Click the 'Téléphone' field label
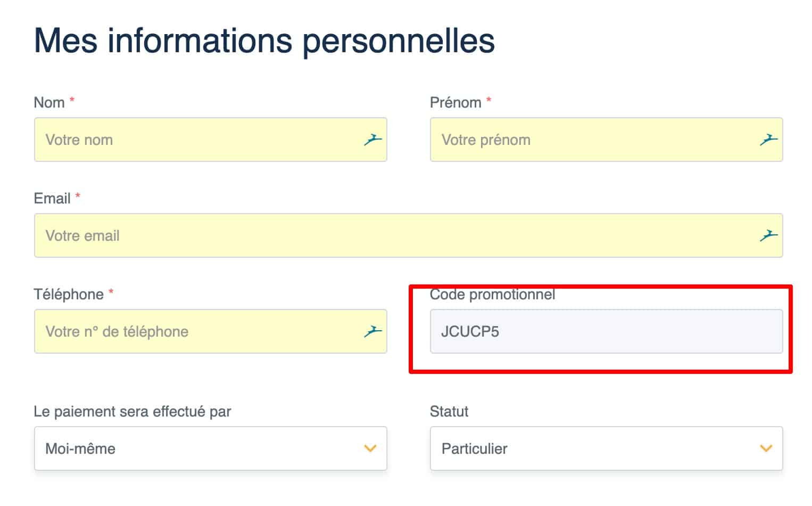 (x=69, y=294)
